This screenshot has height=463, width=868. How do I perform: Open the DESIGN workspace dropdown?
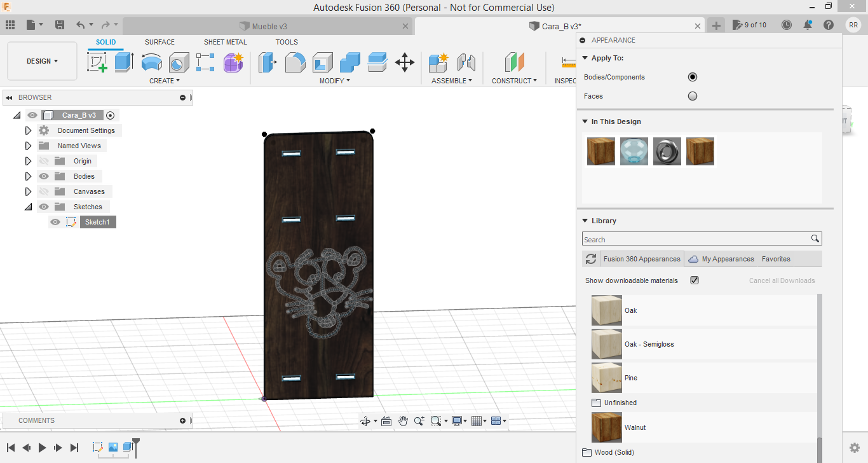[42, 61]
